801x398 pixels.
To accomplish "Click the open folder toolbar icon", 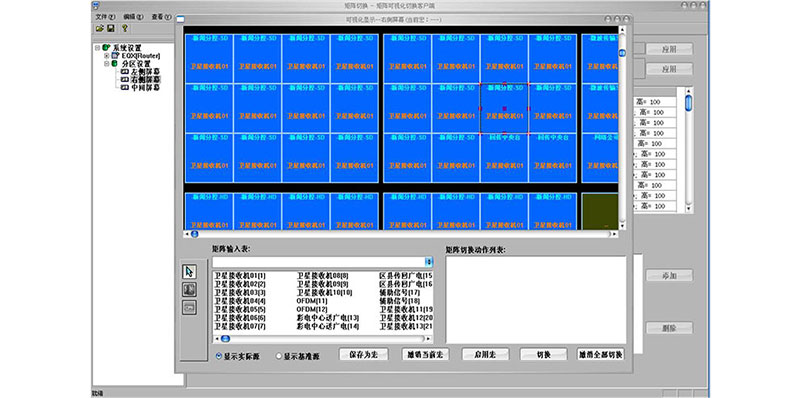I will 100,28.
